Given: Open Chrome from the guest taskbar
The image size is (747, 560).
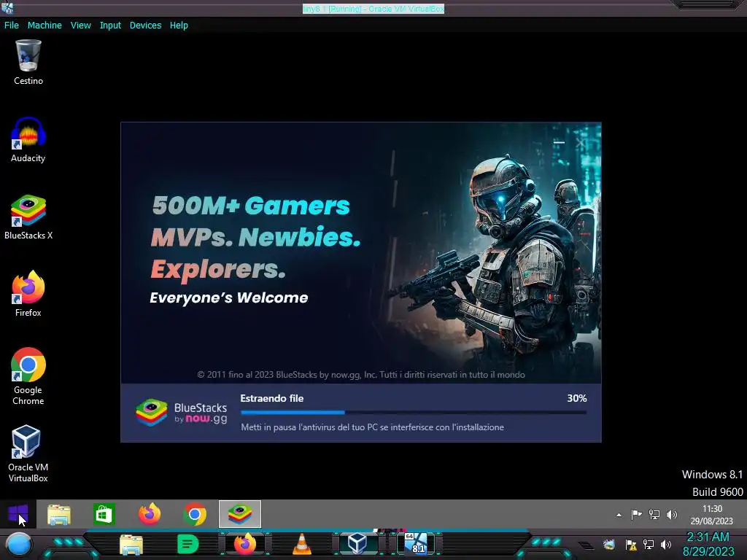Looking at the screenshot, I should pos(195,515).
